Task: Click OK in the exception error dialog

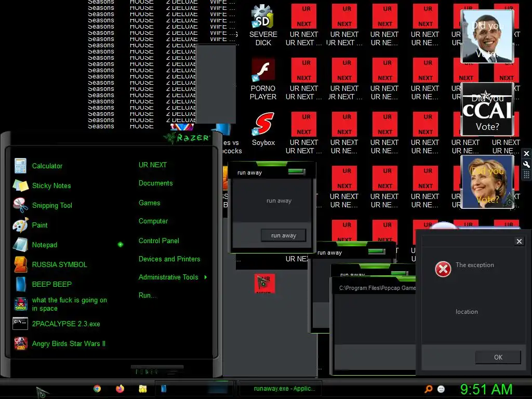Action: pos(498,357)
